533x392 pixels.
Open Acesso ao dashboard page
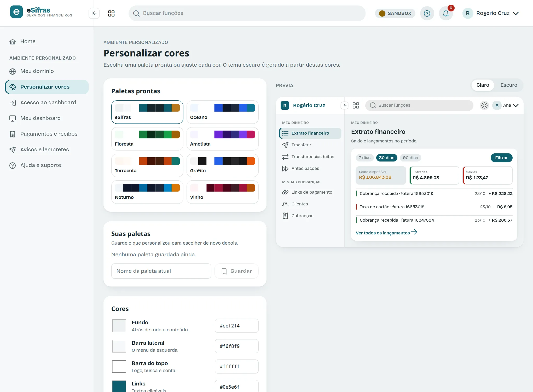tap(47, 102)
